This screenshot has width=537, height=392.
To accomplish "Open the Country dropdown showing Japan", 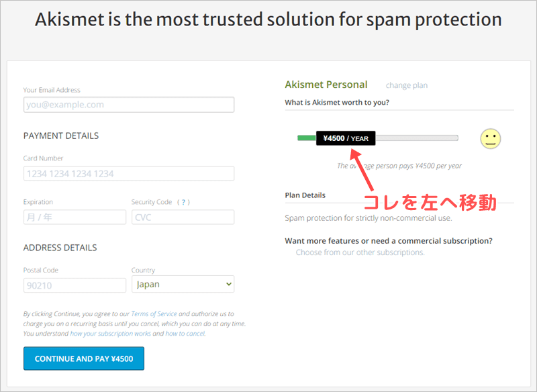I will [x=183, y=285].
